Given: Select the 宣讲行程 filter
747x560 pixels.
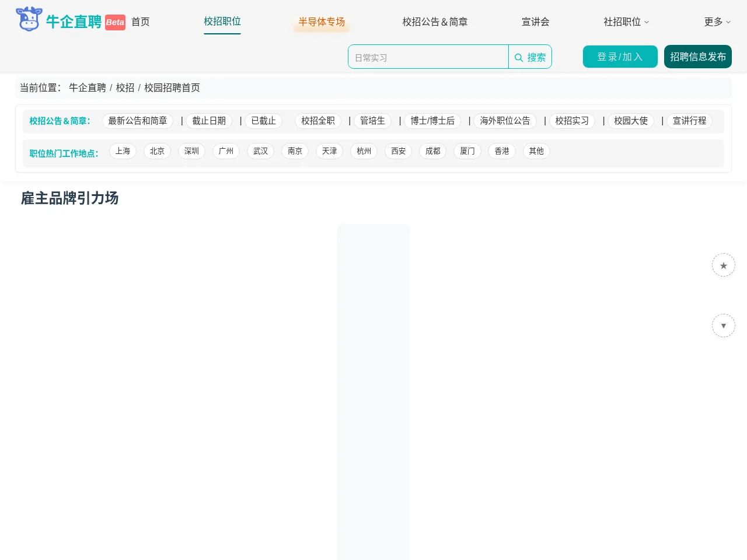Looking at the screenshot, I should (689, 121).
